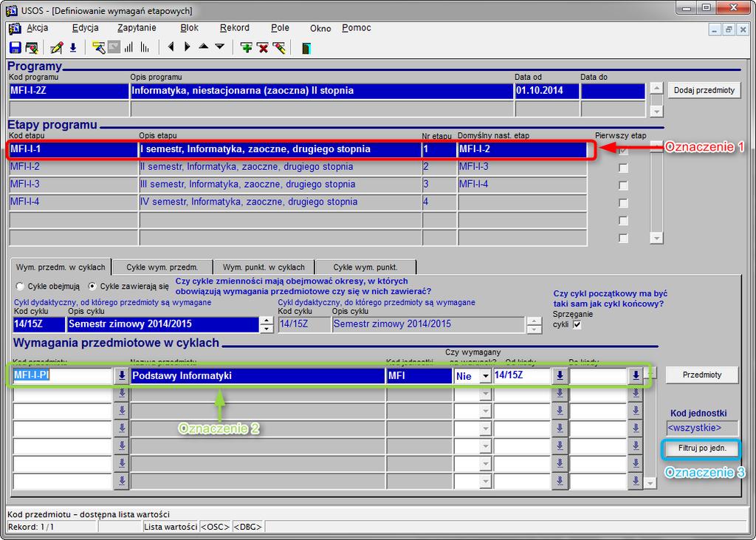
Task: Delete the record with red X icon
Action: pyautogui.click(x=263, y=48)
